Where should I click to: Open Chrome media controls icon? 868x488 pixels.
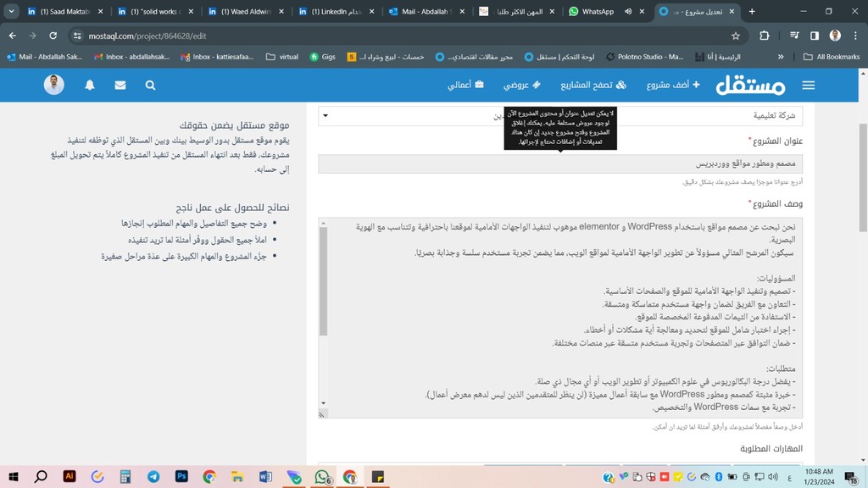(794, 36)
